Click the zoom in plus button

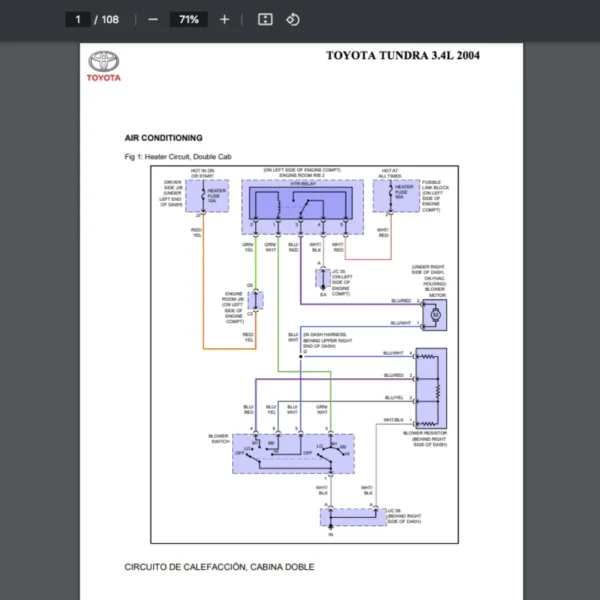[x=224, y=19]
